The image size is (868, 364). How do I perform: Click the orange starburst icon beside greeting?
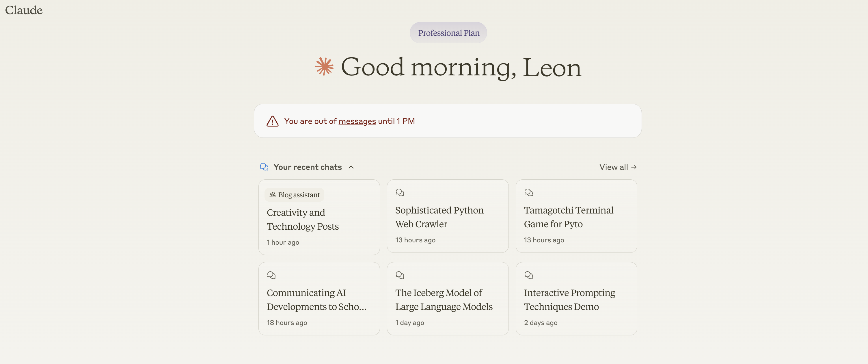[x=324, y=66]
